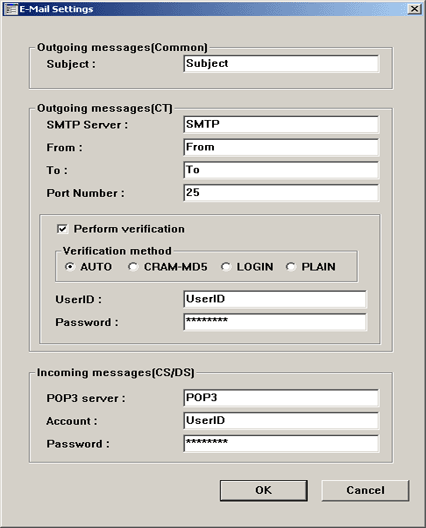Confirm settings with the OK button

tap(264, 490)
